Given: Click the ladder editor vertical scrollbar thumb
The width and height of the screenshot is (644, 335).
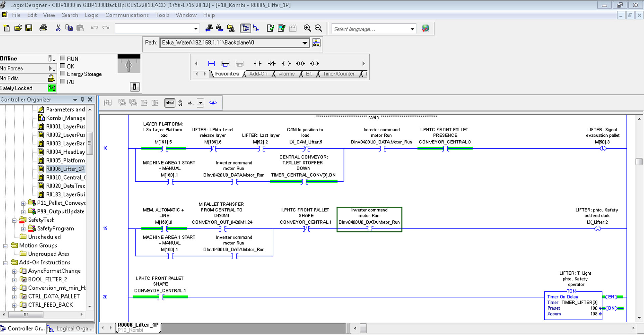Looking at the screenshot, I should pos(639,161).
